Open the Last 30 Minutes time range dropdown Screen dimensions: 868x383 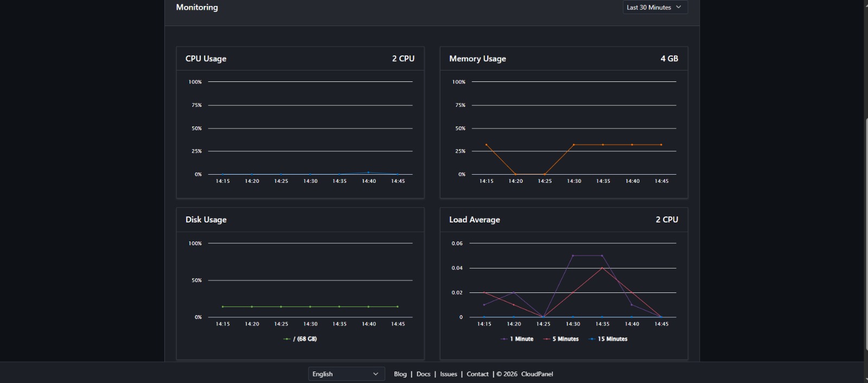(655, 8)
